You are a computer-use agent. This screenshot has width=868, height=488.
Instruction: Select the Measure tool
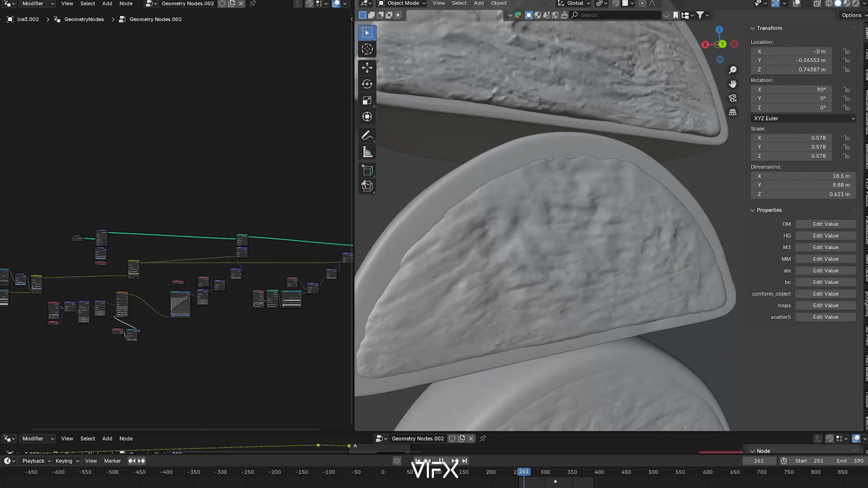click(367, 152)
